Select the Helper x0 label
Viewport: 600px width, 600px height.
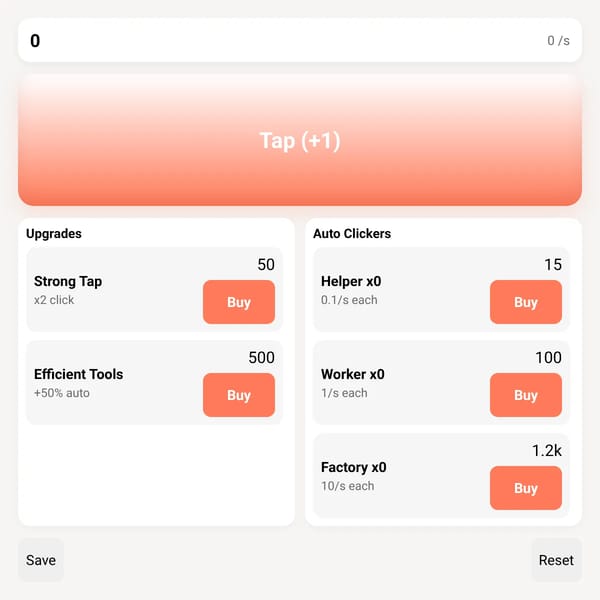tap(351, 281)
